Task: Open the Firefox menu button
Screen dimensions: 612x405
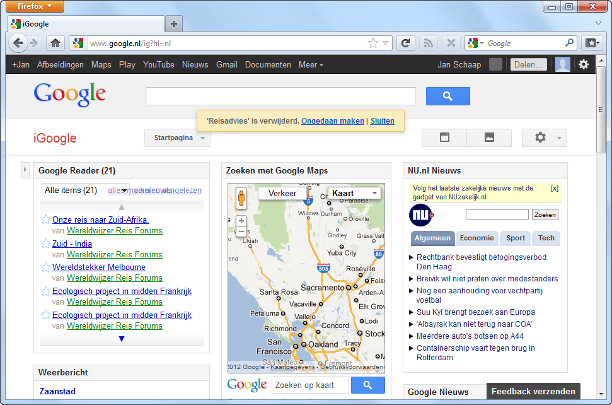Action: point(35,6)
